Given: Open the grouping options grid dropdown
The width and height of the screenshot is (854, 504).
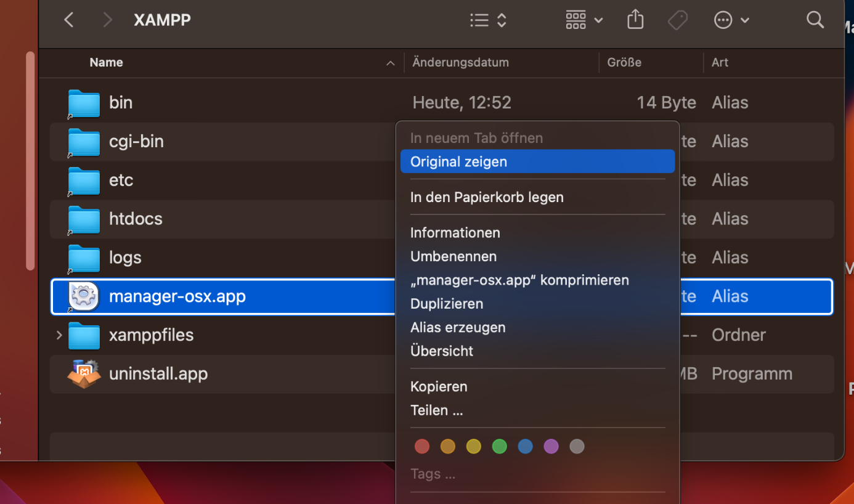Looking at the screenshot, I should coord(584,20).
